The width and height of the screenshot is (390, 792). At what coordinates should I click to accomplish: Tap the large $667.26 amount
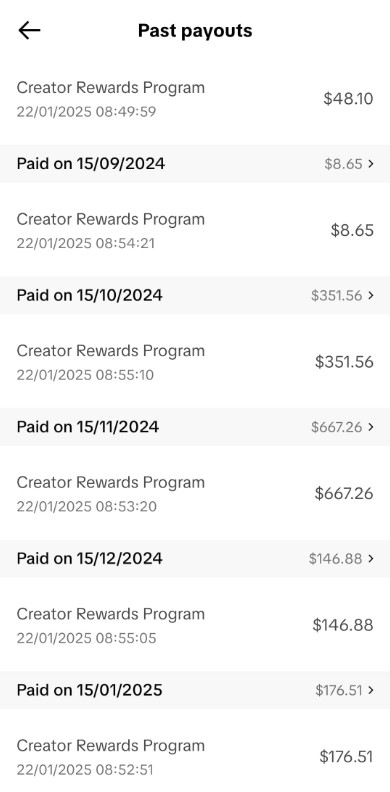[x=344, y=493]
